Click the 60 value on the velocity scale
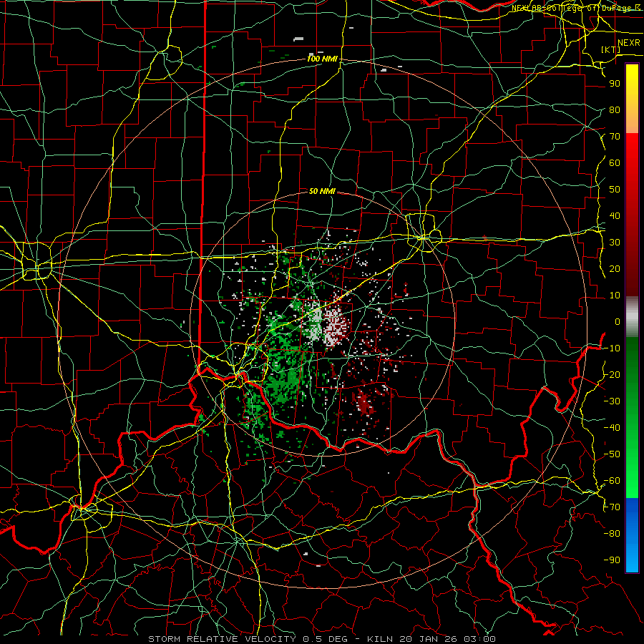 pos(615,162)
